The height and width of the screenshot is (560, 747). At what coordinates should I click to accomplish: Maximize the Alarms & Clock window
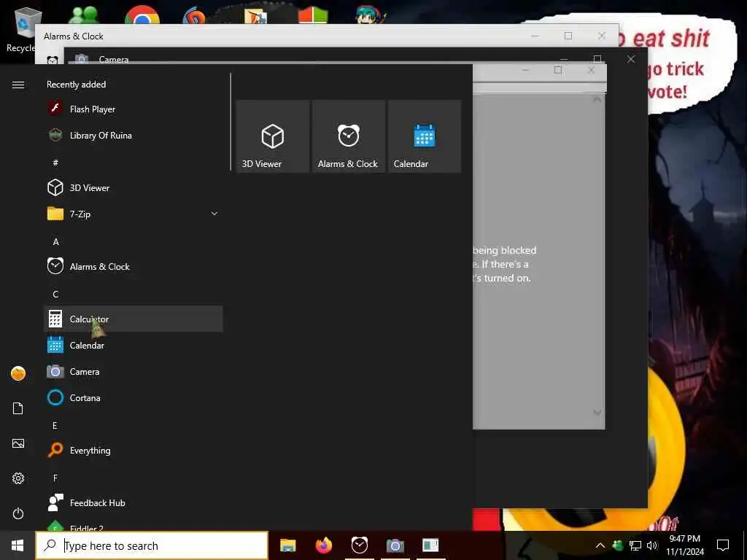[x=568, y=36]
